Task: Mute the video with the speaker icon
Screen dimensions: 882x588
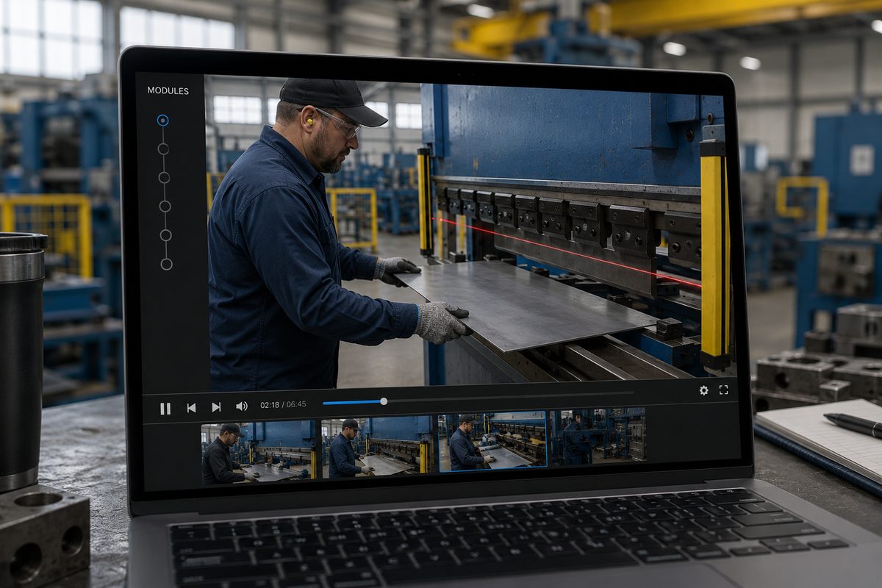Action: (x=241, y=406)
